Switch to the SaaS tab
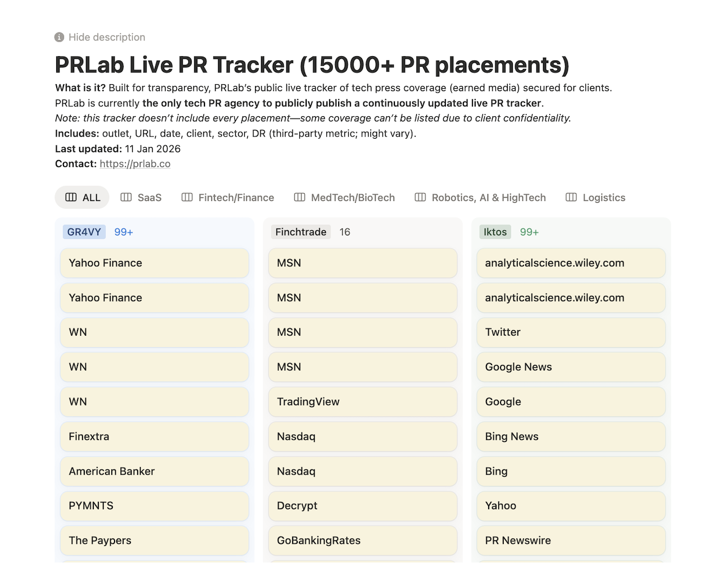This screenshot has height=588, width=719. click(x=141, y=198)
